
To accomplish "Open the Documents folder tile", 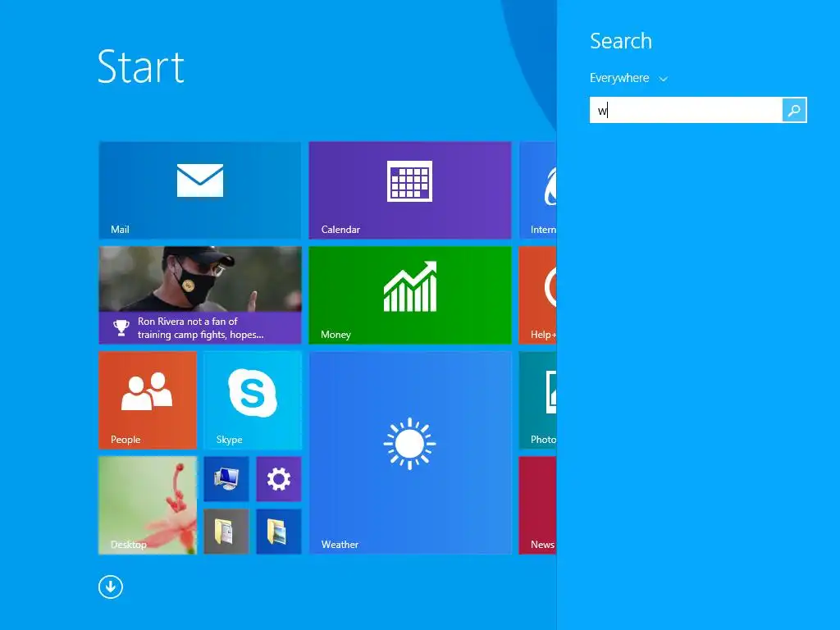I will coord(226,532).
